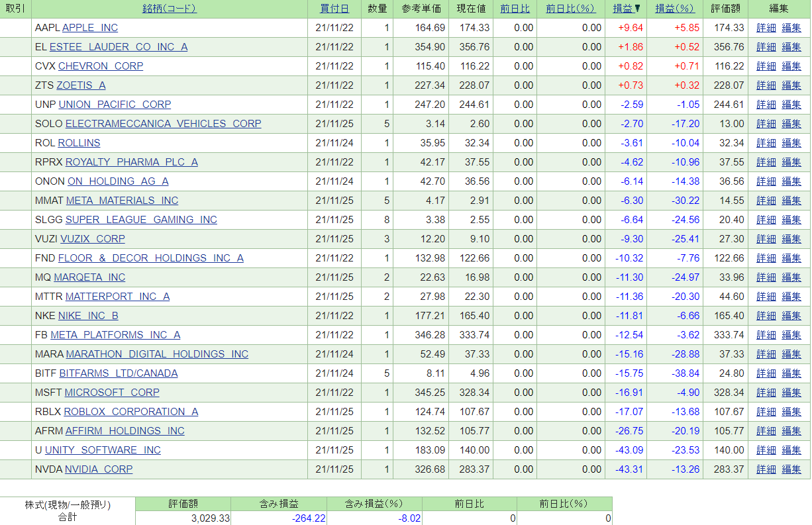Sort by the 銘柄(コード) column header
The height and width of the screenshot is (525, 812).
(x=170, y=9)
